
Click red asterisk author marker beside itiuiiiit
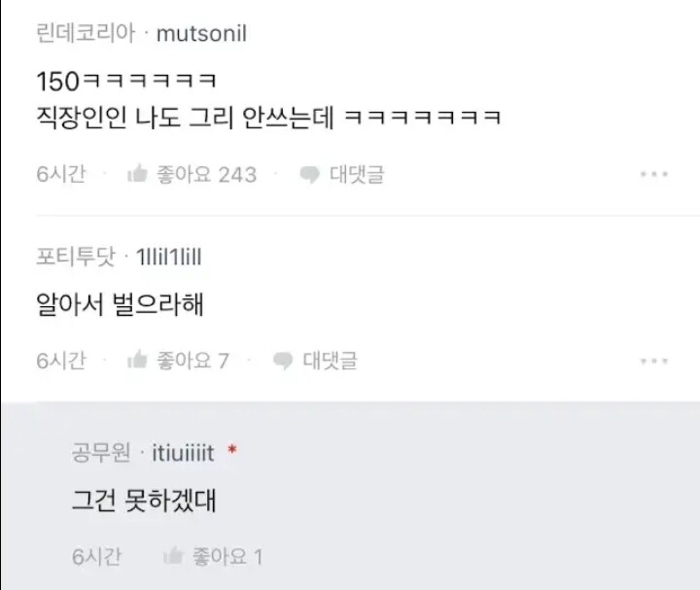pos(231,449)
